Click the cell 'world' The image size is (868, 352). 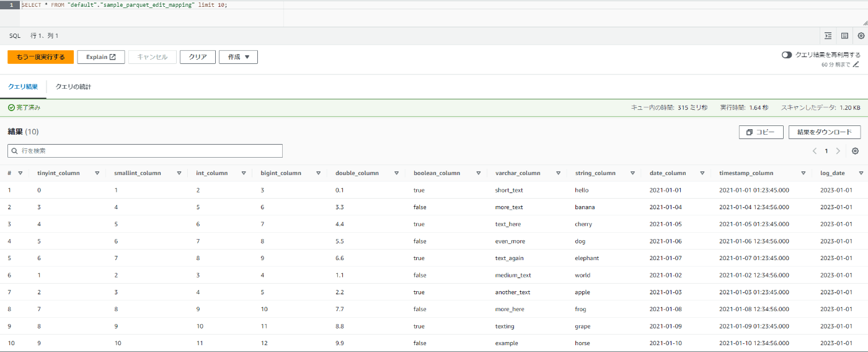coord(583,275)
